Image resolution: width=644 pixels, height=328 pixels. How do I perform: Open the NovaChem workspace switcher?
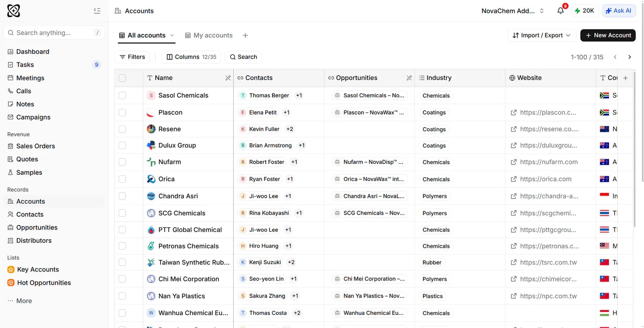click(512, 11)
